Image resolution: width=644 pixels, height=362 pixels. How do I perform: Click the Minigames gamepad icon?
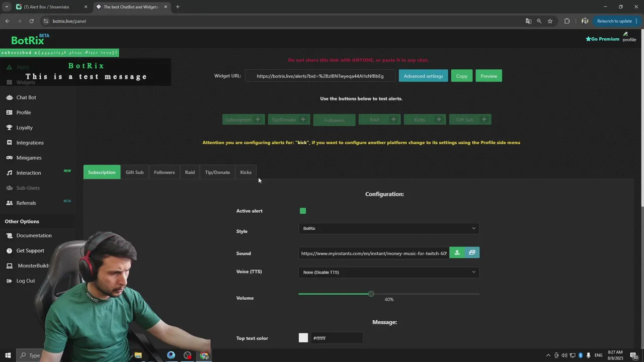coord(9,158)
